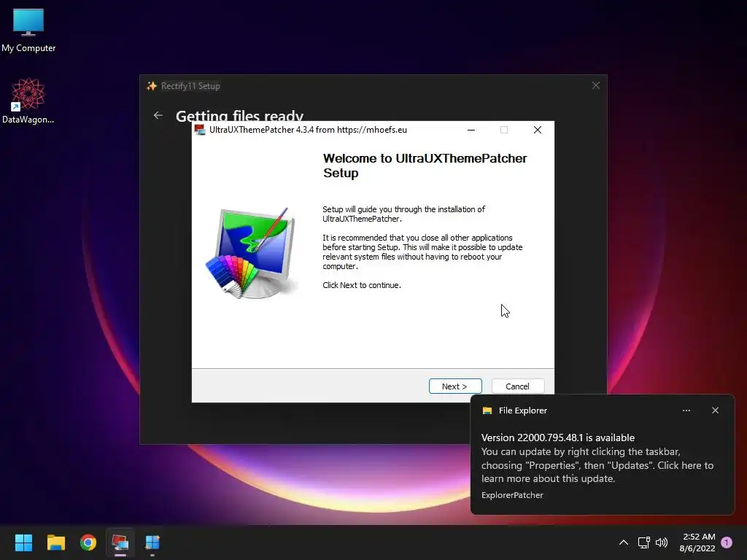The height and width of the screenshot is (560, 747).
Task: Open File Explorer from the taskbar
Action: coord(55,542)
